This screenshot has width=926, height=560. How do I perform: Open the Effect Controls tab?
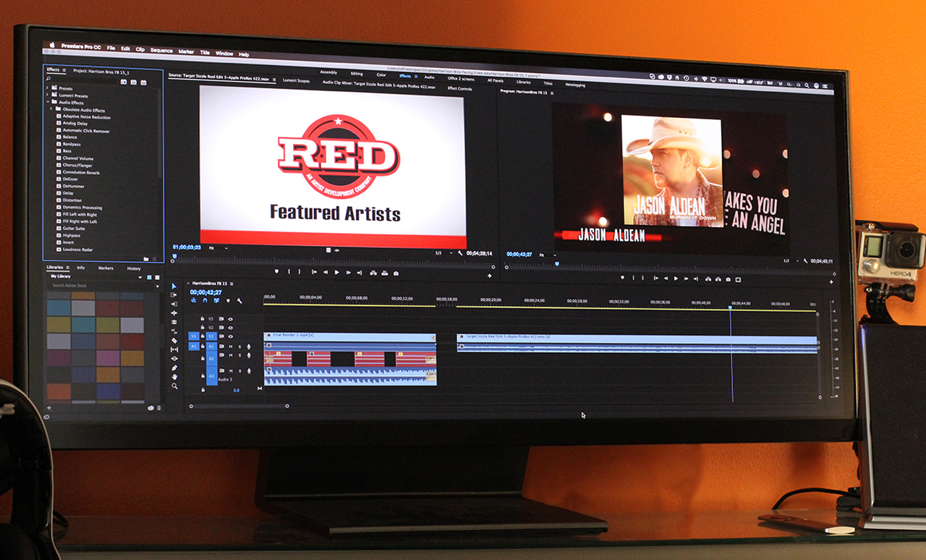pos(459,88)
